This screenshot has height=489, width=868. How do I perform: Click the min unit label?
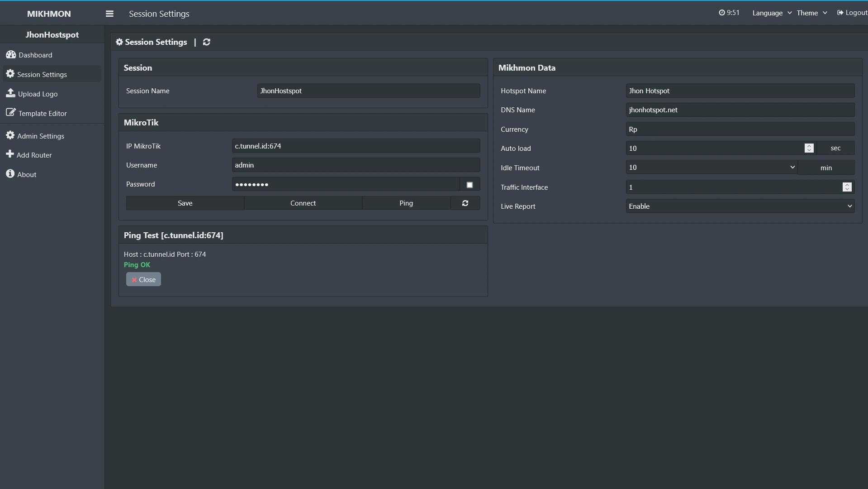click(x=826, y=168)
